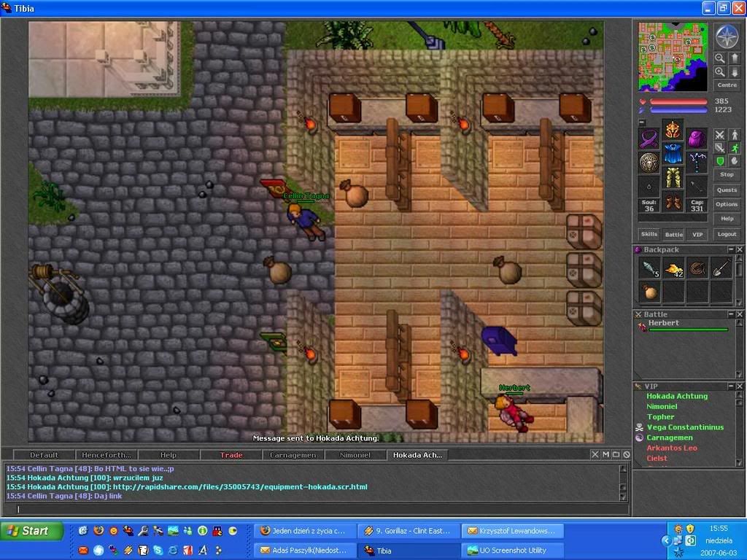The image size is (747, 560).
Task: Open the Options dialog
Action: (727, 204)
